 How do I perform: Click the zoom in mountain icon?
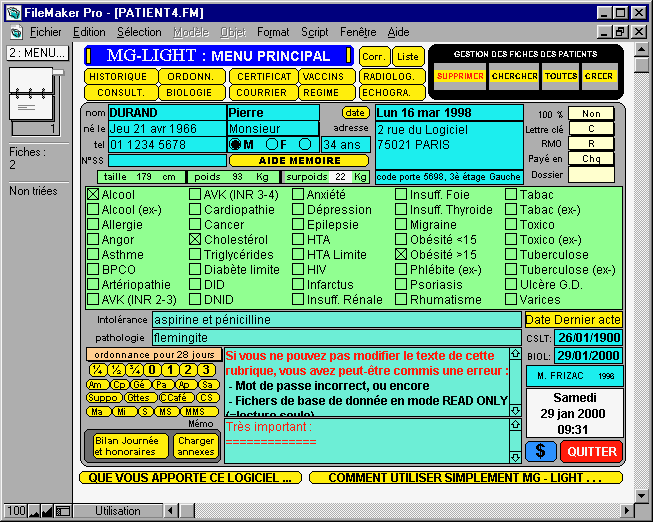47,511
